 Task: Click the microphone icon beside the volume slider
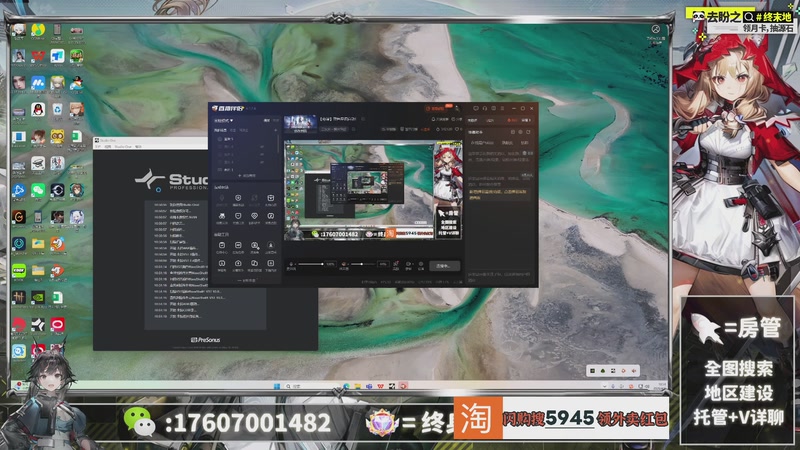pos(292,265)
